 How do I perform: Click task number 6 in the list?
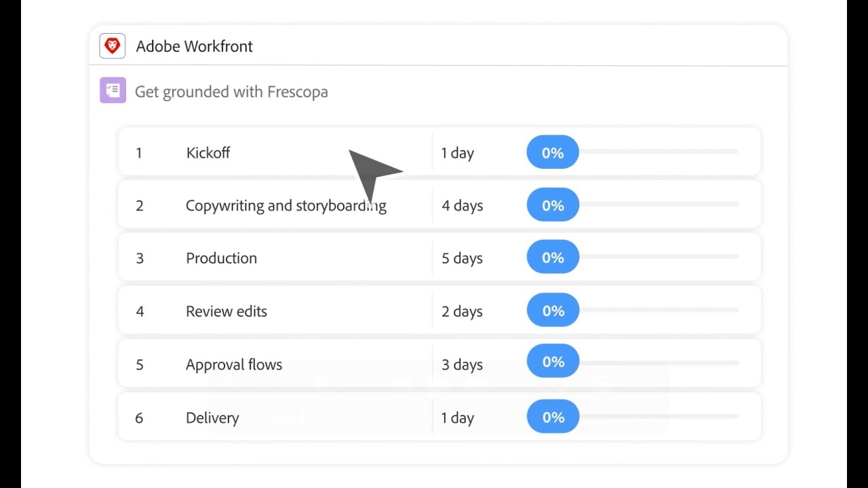(139, 418)
